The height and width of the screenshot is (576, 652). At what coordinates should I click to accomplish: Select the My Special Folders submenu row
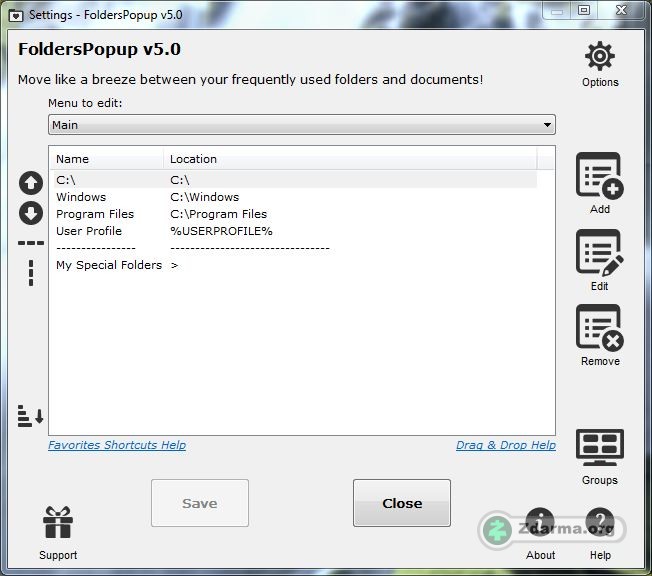[294, 265]
